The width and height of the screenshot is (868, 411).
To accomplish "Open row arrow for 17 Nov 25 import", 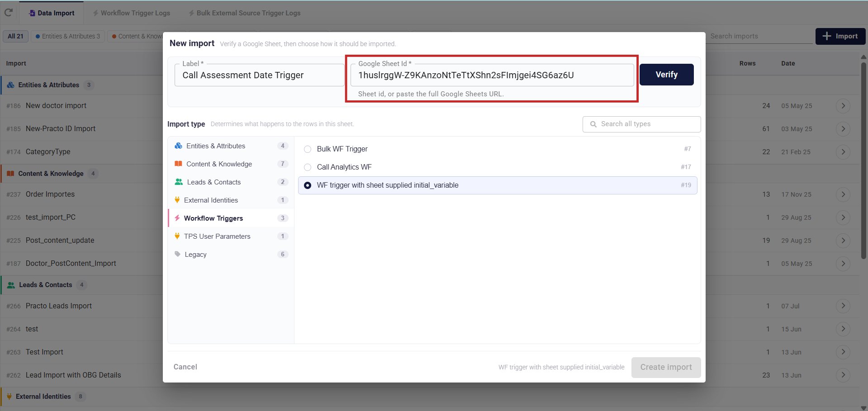I will pos(843,194).
